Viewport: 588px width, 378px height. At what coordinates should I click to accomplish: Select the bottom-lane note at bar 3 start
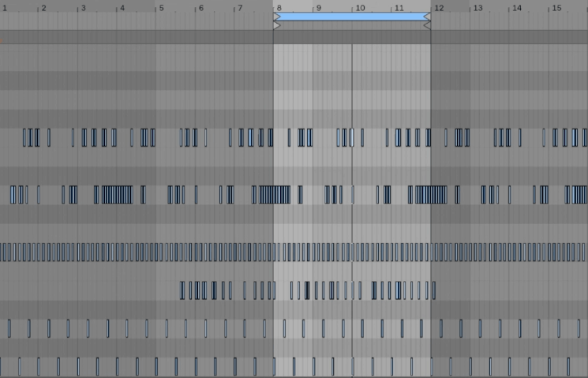[78, 366]
